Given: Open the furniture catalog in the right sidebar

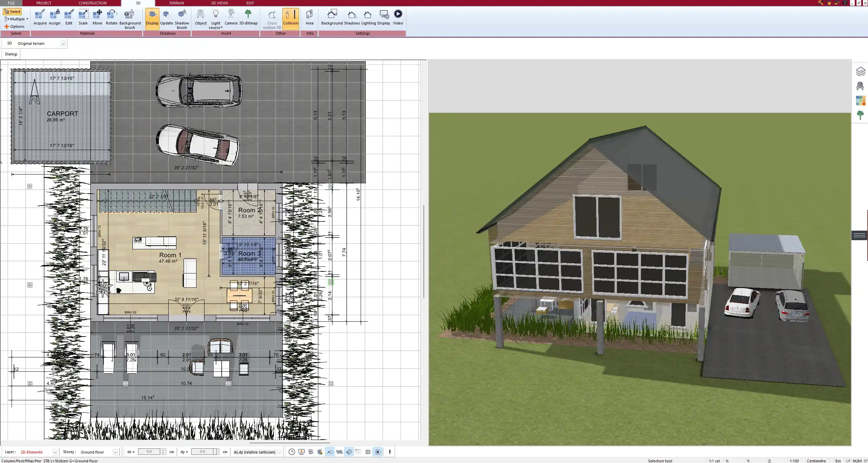Looking at the screenshot, I should click(861, 86).
